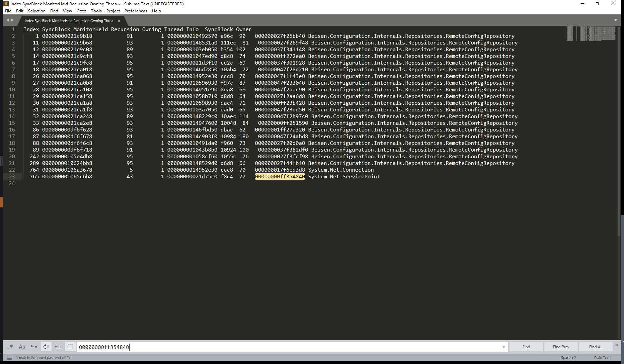Click owner address 000000047f2b97c0
This screenshot has height=364, width=624.
pyautogui.click(x=283, y=116)
